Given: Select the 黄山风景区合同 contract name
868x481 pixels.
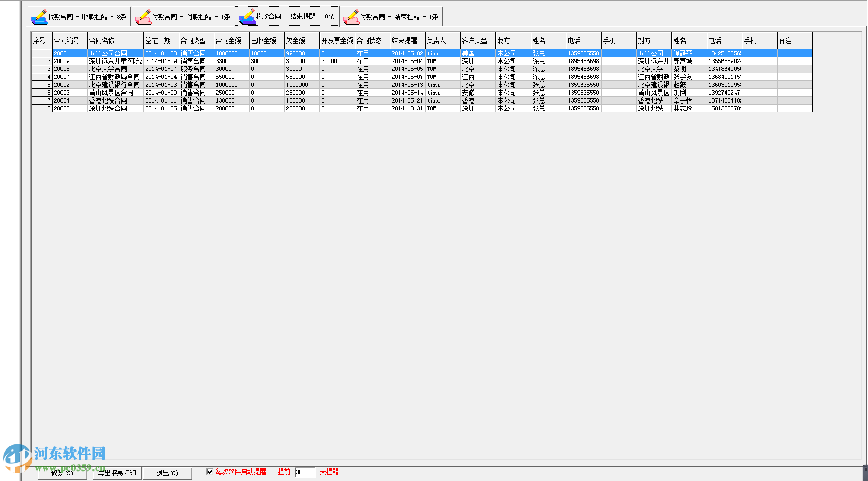Looking at the screenshot, I should [116, 93].
